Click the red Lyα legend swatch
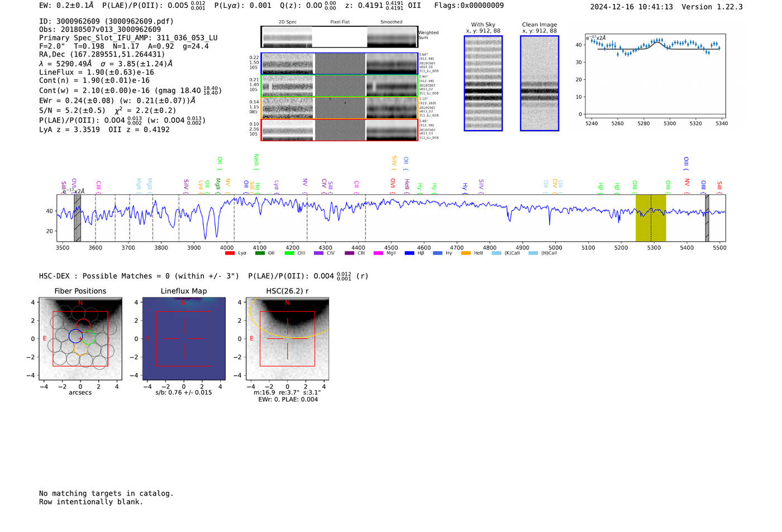The height and width of the screenshot is (532, 782). (230, 253)
